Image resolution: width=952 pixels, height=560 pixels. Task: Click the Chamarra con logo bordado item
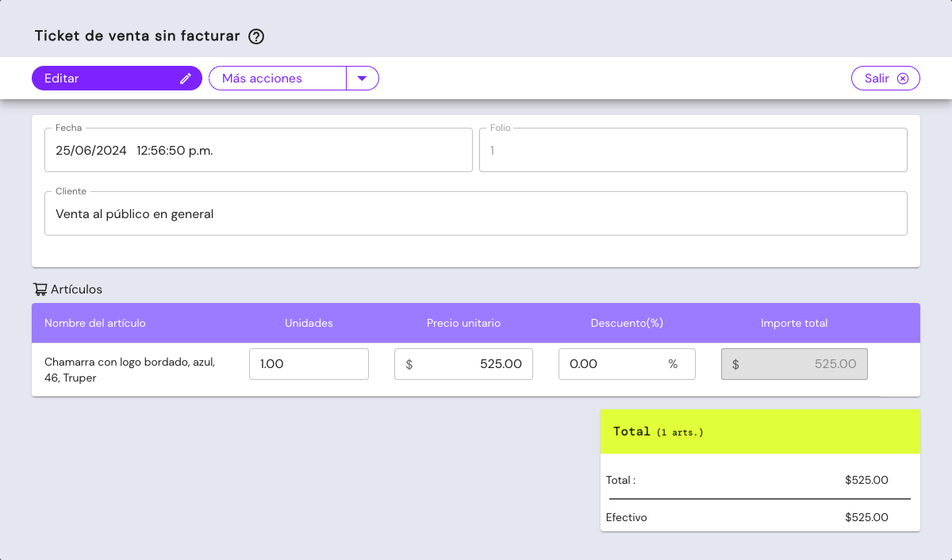pyautogui.click(x=130, y=370)
